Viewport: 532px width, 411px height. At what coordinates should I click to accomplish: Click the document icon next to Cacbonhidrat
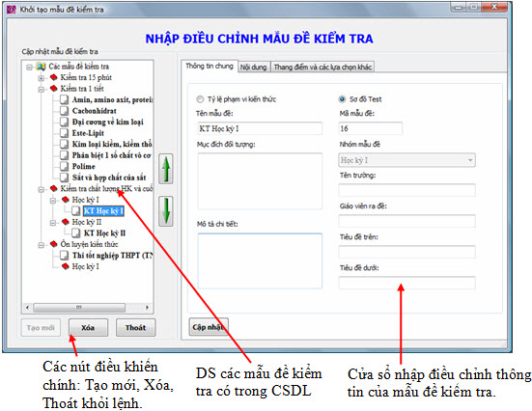(64, 111)
